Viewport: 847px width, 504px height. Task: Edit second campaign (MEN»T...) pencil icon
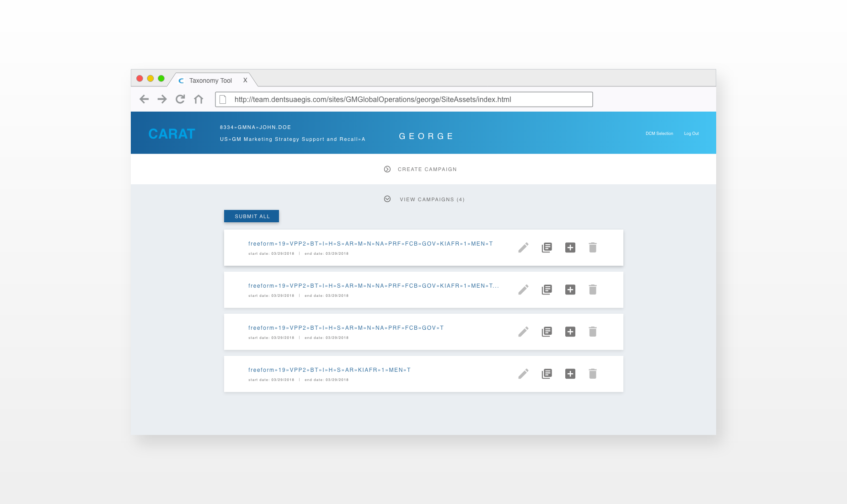click(523, 290)
